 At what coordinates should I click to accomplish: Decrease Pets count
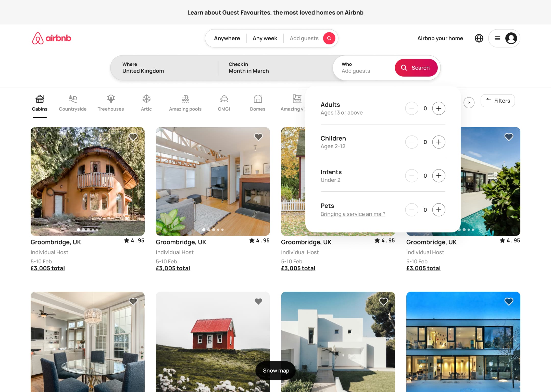point(412,210)
